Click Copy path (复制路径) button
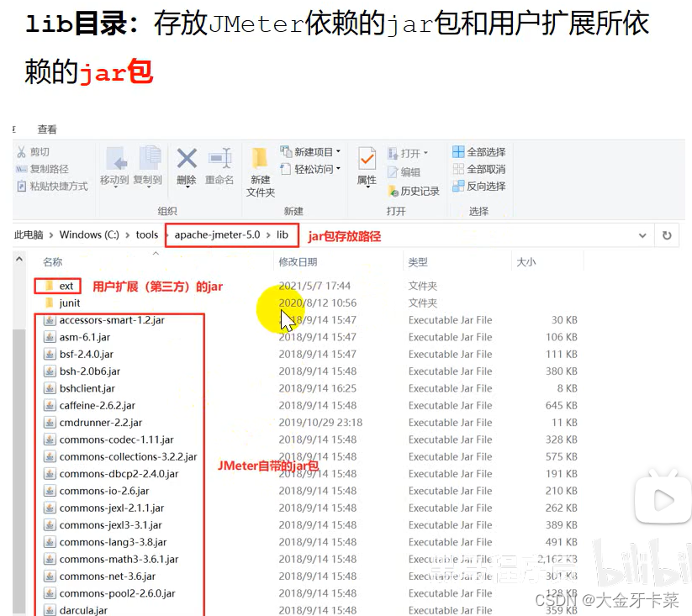The image size is (692, 616). 42,169
